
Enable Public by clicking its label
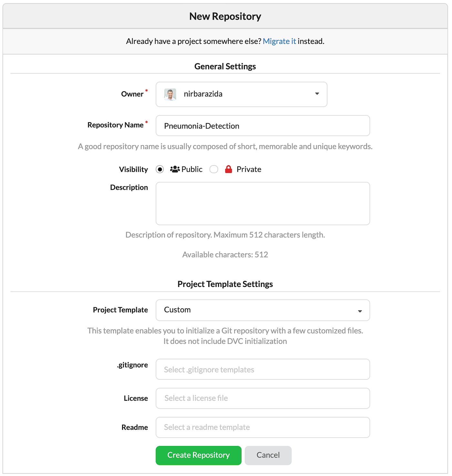[x=191, y=169]
